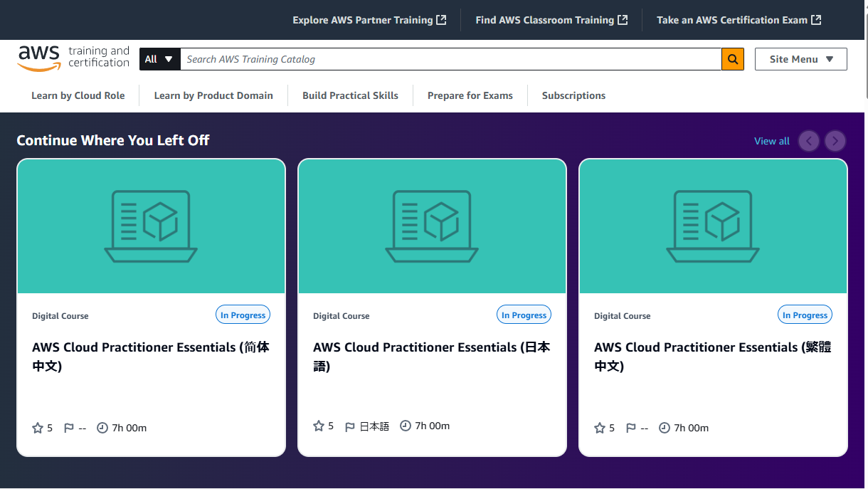Click language flag icon on 简体中文 course card
The width and height of the screenshot is (868, 489).
coord(69,428)
